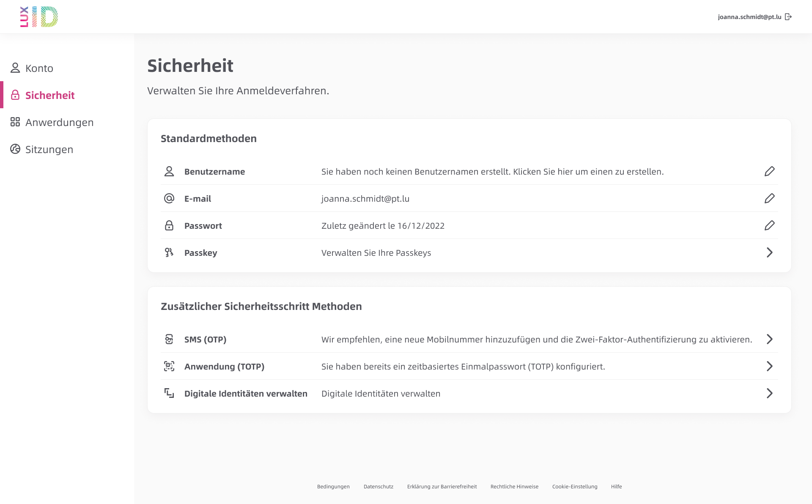Click the Benutzername label
The height and width of the screenshot is (504, 812).
[214, 172]
